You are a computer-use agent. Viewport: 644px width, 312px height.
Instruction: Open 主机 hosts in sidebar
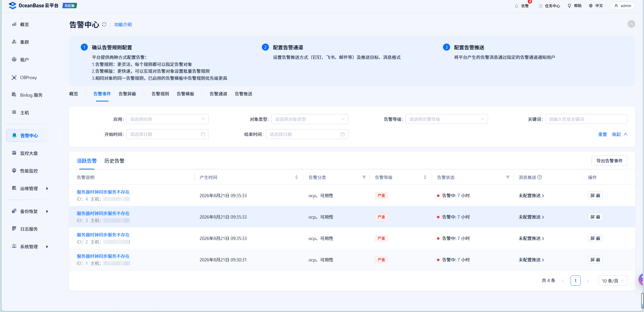coord(24,113)
